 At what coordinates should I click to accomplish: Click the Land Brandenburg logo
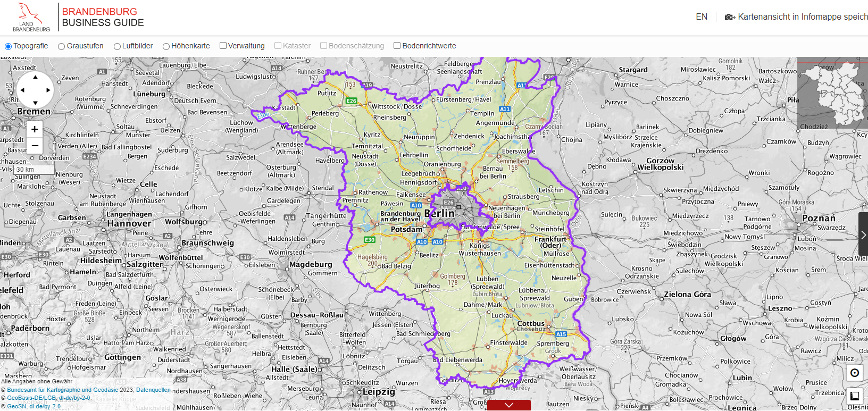pyautogui.click(x=31, y=17)
